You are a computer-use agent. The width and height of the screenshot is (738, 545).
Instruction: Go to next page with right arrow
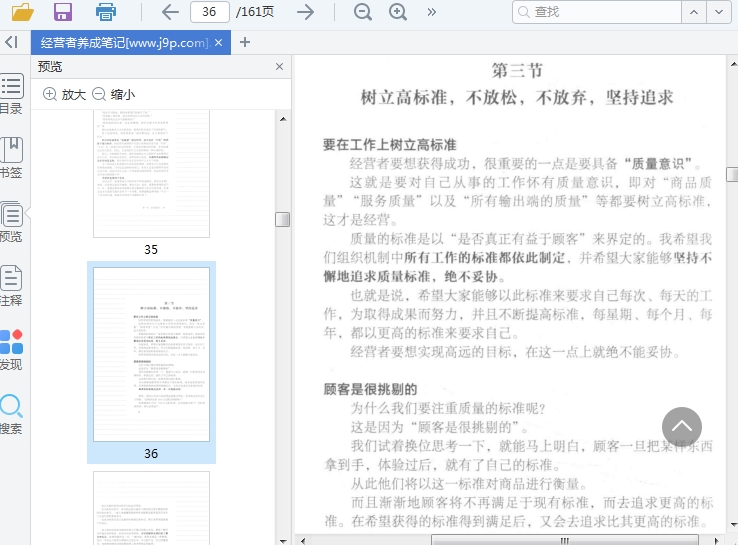tap(306, 12)
